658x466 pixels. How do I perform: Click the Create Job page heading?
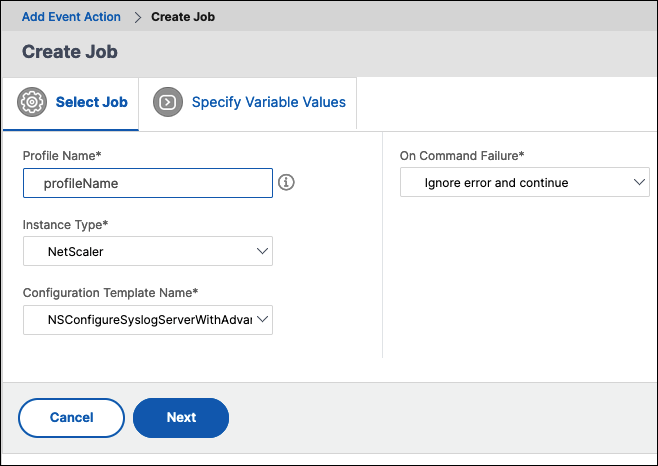tap(70, 52)
